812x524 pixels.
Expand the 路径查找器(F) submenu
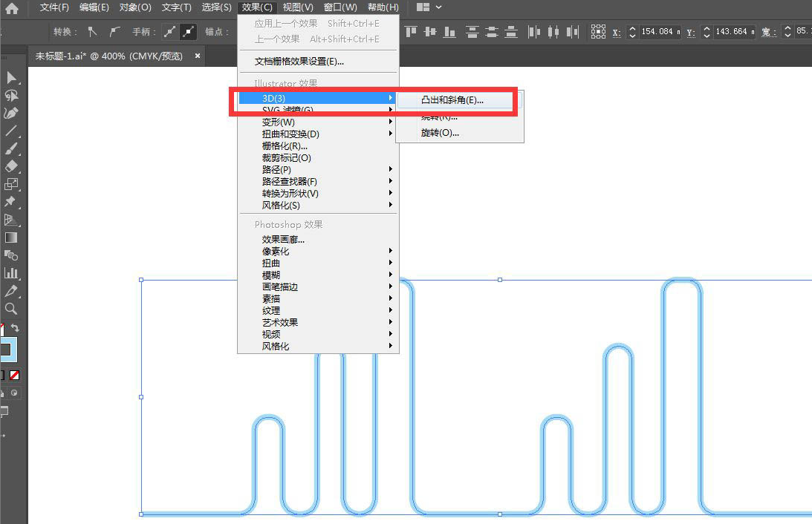317,182
